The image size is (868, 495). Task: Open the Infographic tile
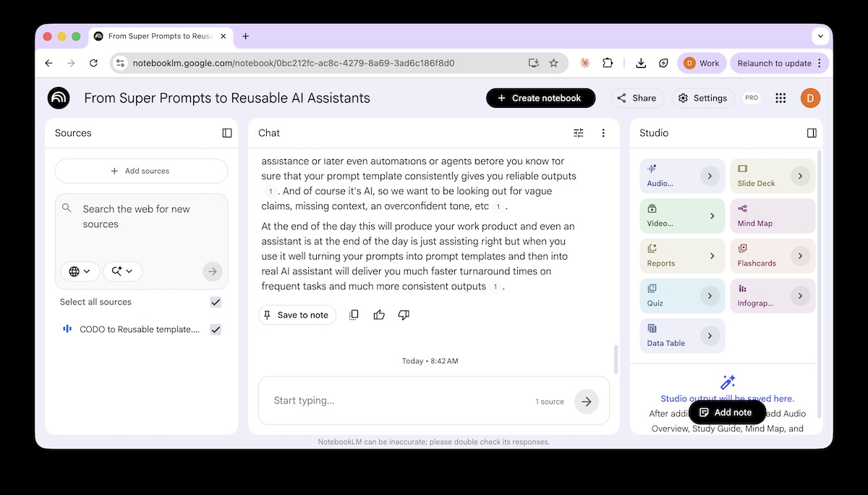(773, 295)
